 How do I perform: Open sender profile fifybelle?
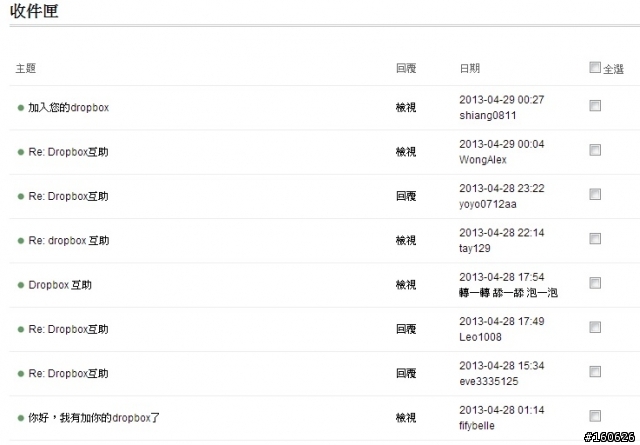click(477, 426)
